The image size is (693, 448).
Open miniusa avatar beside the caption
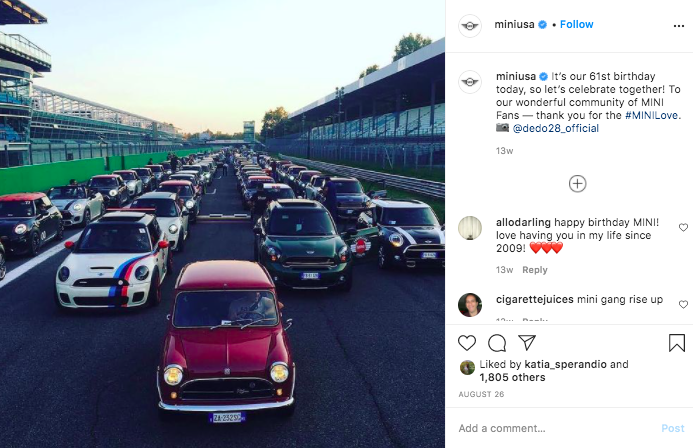click(470, 83)
